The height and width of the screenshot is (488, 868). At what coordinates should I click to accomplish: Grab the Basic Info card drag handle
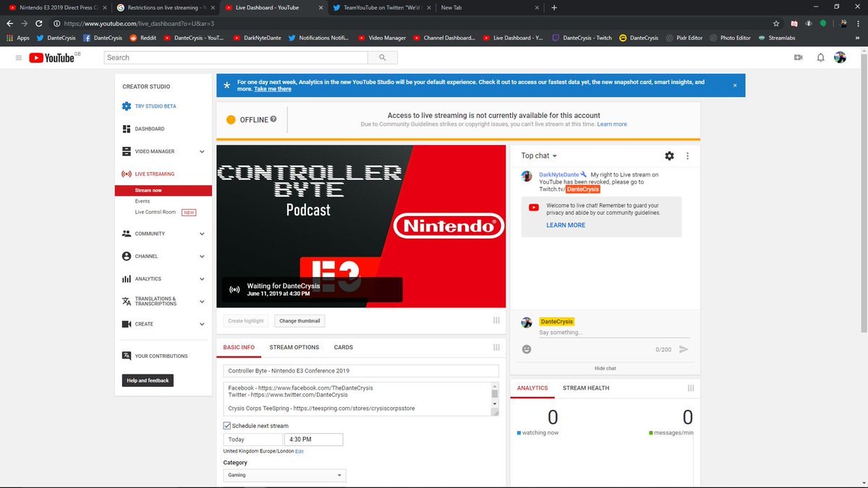496,347
